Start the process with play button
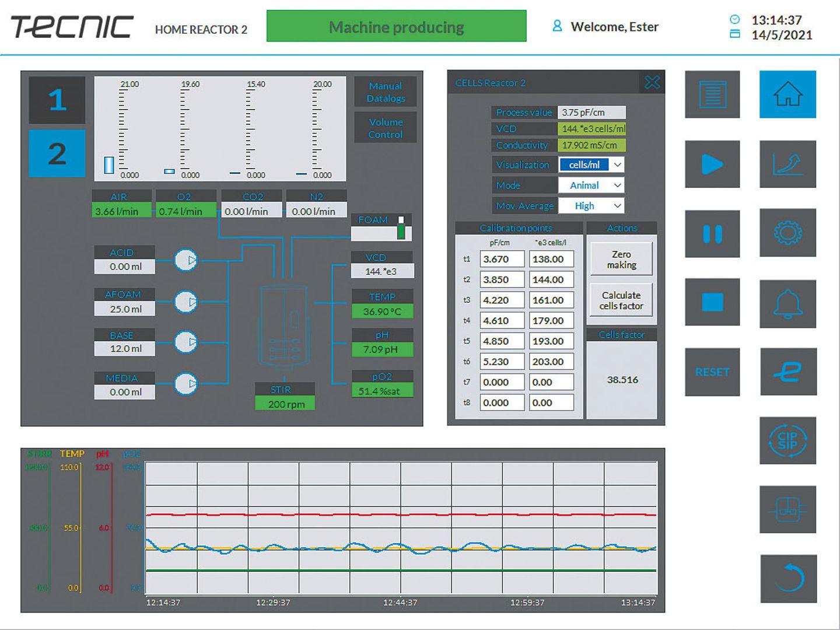The width and height of the screenshot is (840, 630). coord(712,164)
